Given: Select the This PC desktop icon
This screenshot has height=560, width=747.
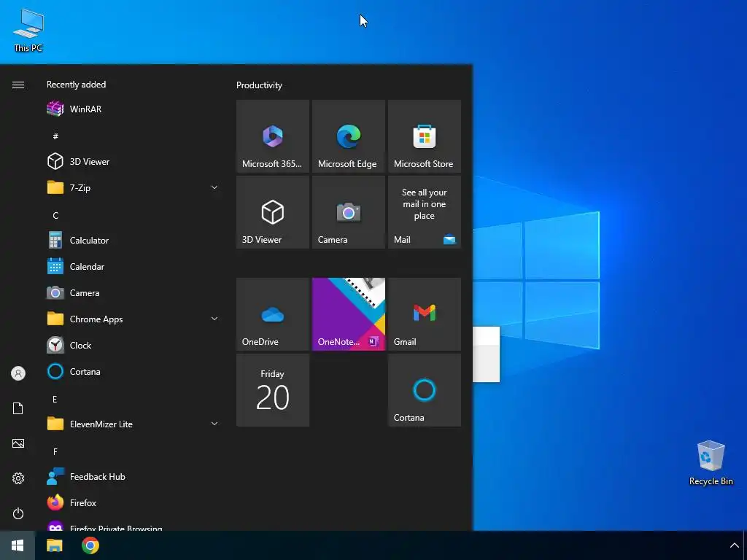Looking at the screenshot, I should point(28,29).
